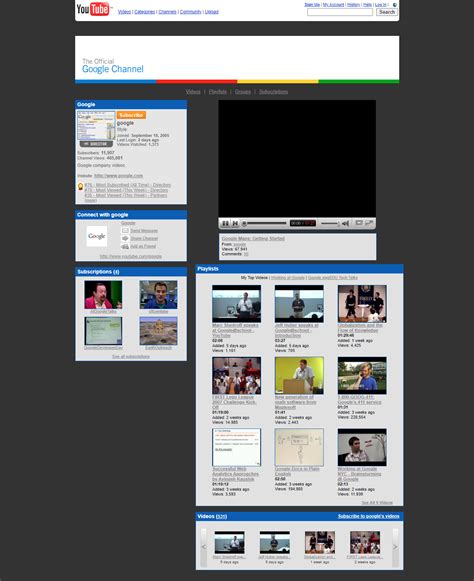Click the Subscribe to google's videos link
Viewport: 474px width, 581px height.
pos(369,516)
